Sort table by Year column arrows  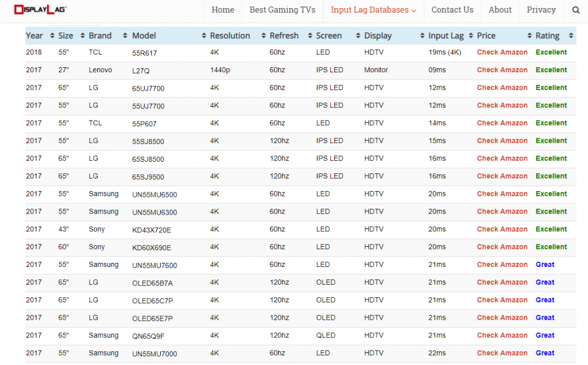(52, 36)
